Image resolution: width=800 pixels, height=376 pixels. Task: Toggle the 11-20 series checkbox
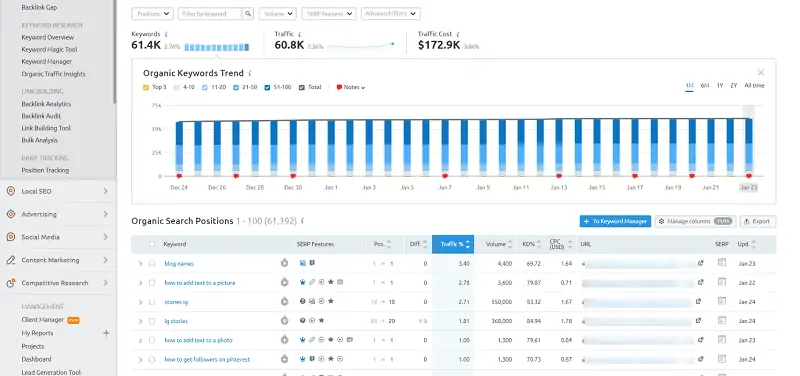[x=205, y=87]
